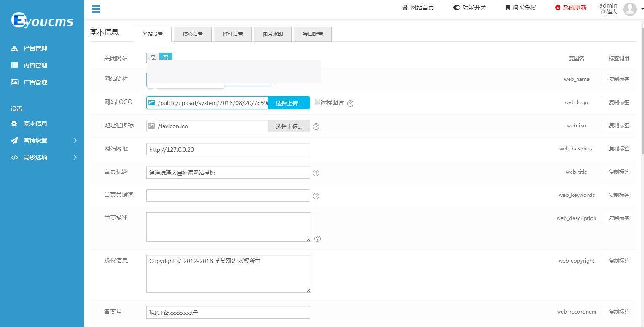The image size is (644, 327).
Task: Set 关闭网站 to 是
Action: pos(153,57)
